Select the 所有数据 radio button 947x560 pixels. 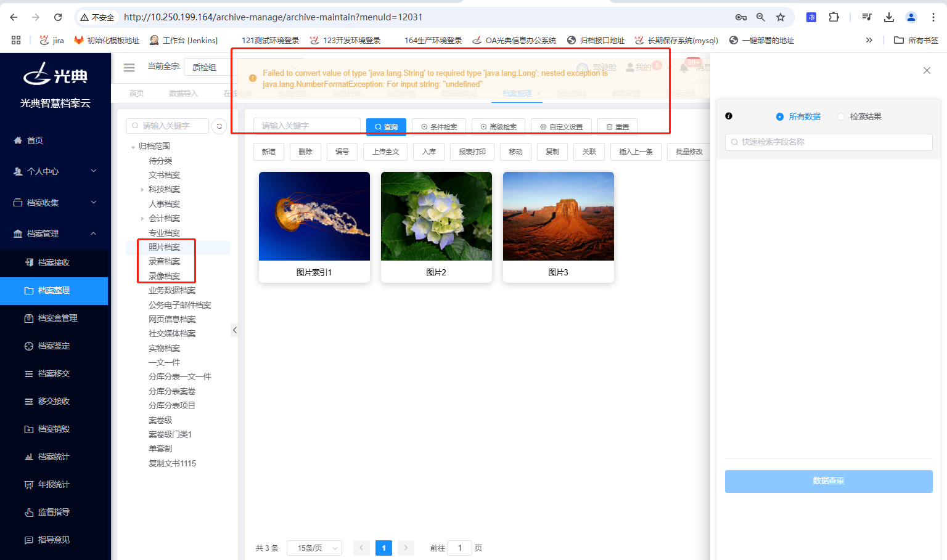coord(780,116)
